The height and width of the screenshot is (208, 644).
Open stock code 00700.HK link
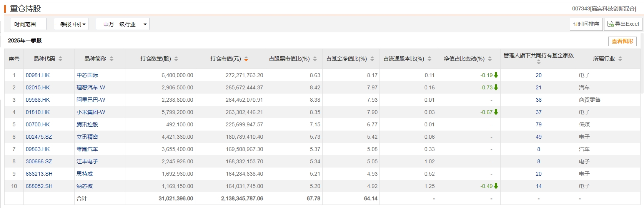38,124
